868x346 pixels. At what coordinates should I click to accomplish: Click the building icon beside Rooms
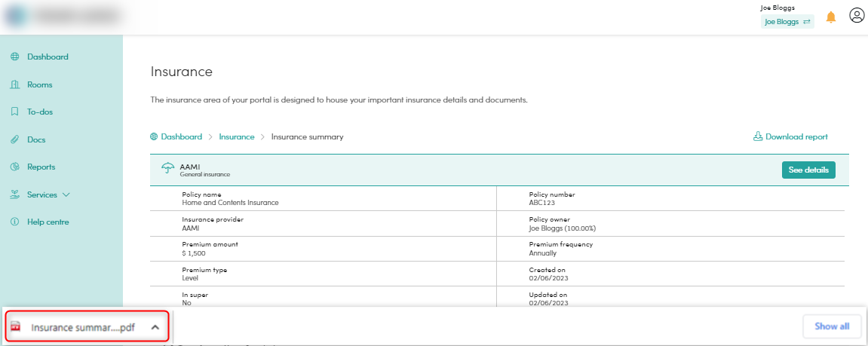pyautogui.click(x=15, y=84)
